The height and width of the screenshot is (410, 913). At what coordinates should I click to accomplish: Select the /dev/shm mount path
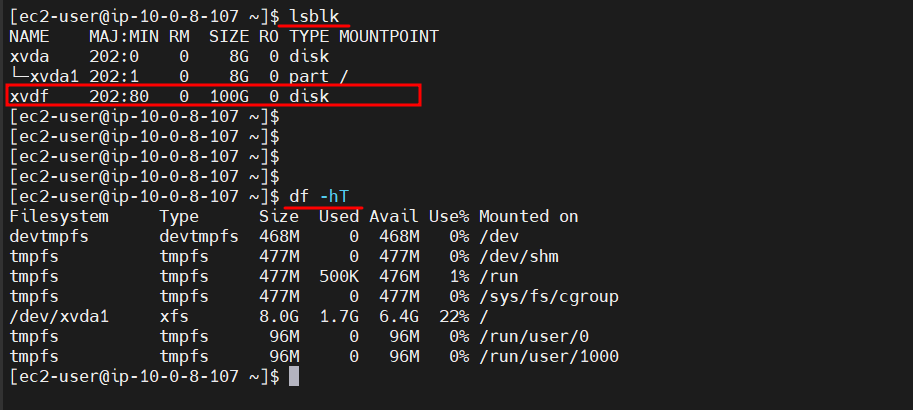tap(519, 257)
